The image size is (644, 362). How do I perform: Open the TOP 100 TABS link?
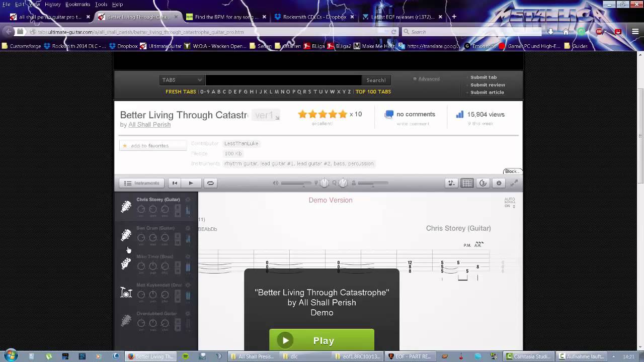[x=373, y=92]
